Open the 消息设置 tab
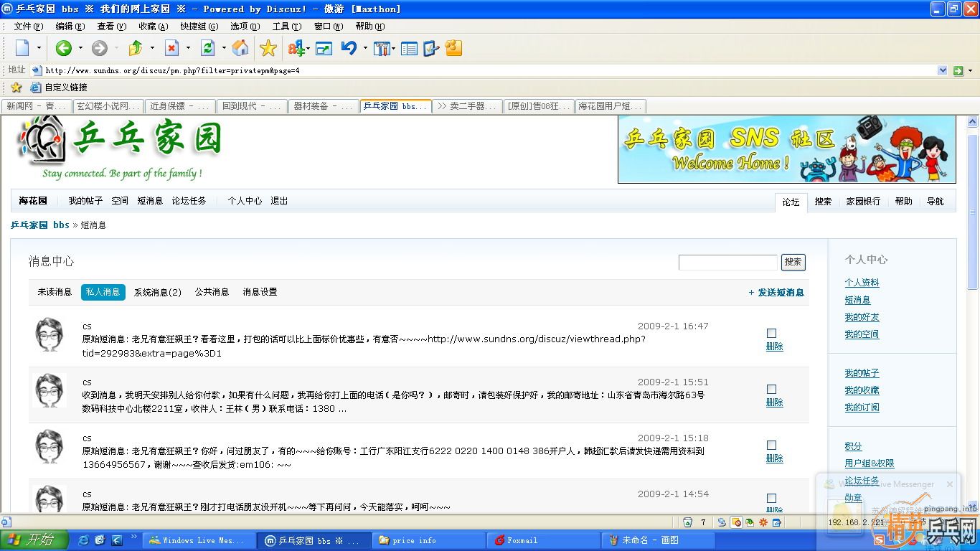Image resolution: width=980 pixels, height=551 pixels. tap(260, 292)
